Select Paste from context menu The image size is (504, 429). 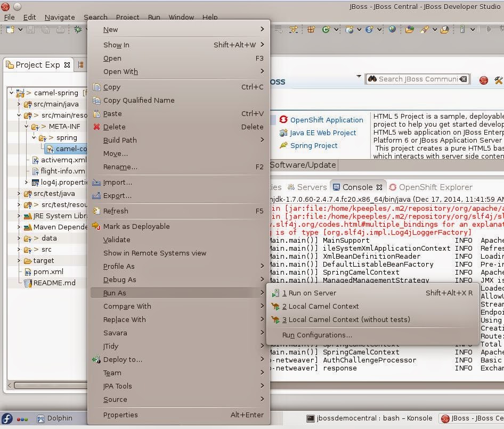(178, 114)
